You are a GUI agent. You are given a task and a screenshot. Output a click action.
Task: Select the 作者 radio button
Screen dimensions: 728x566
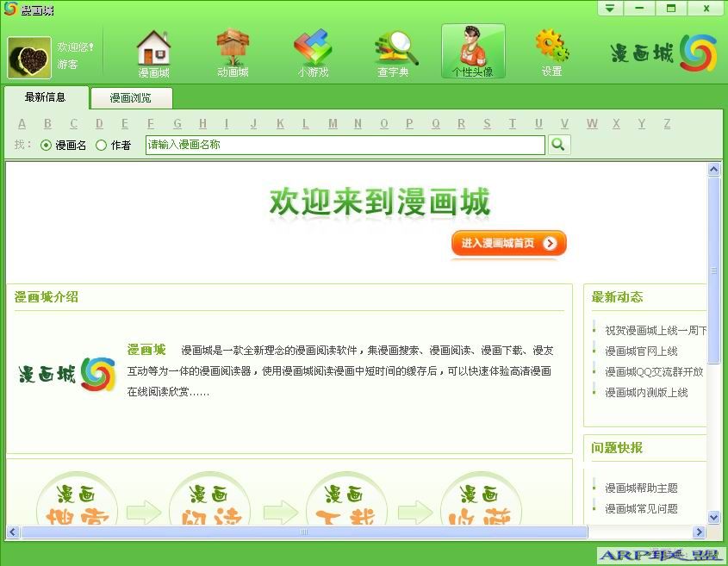102,146
